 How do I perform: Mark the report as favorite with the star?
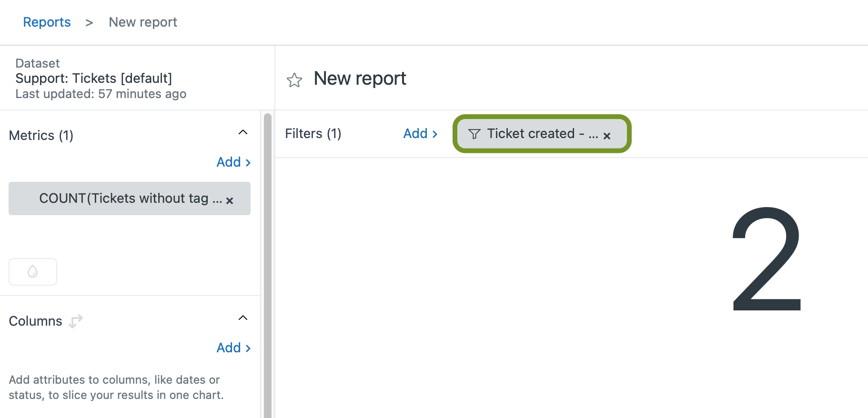tap(294, 80)
